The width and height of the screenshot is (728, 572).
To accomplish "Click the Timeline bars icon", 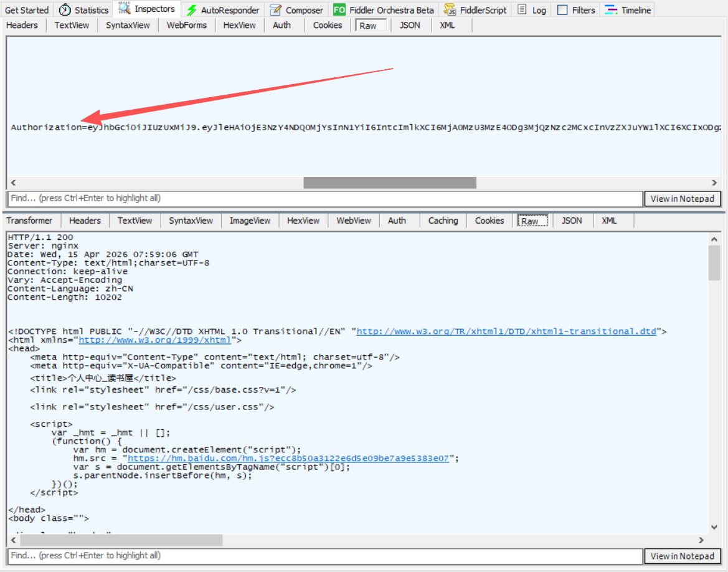I will [x=611, y=10].
